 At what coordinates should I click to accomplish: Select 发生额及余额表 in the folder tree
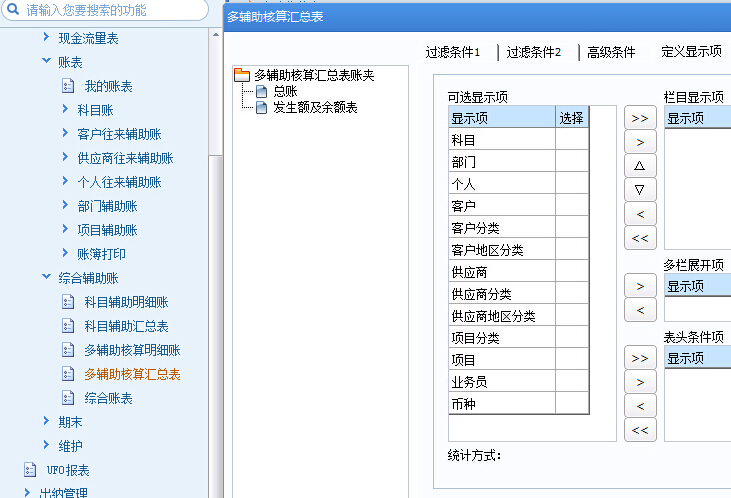tap(315, 108)
